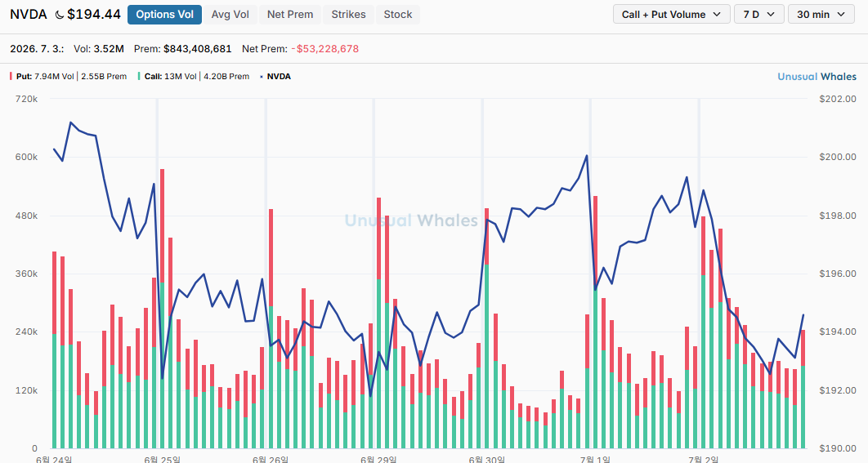The width and height of the screenshot is (868, 463).
Task: Click the Unusual Whales logo link
Action: [817, 76]
